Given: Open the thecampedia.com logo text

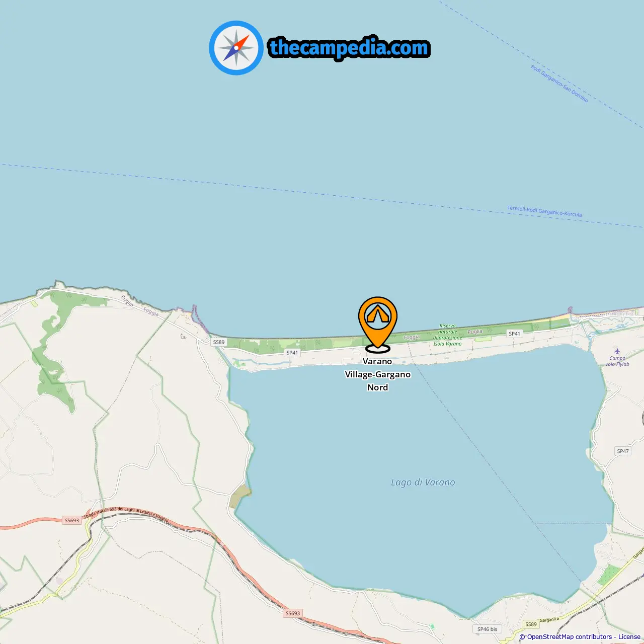Looking at the screenshot, I should click(349, 48).
